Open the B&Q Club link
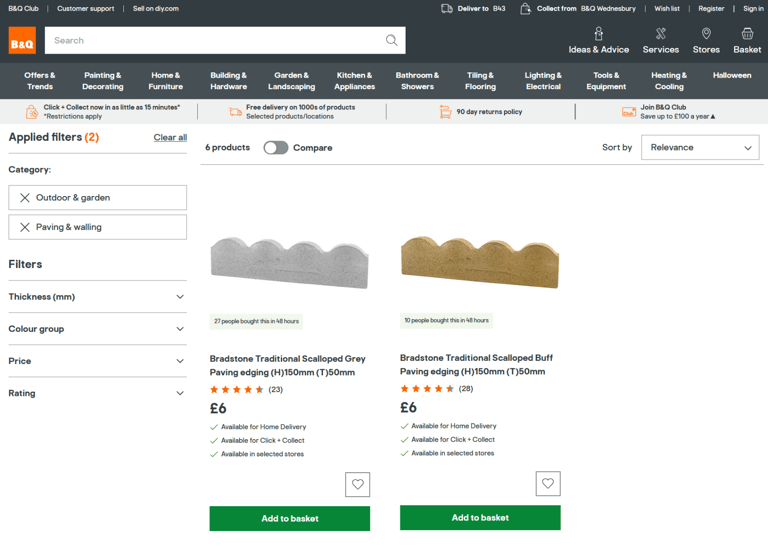 pos(23,8)
